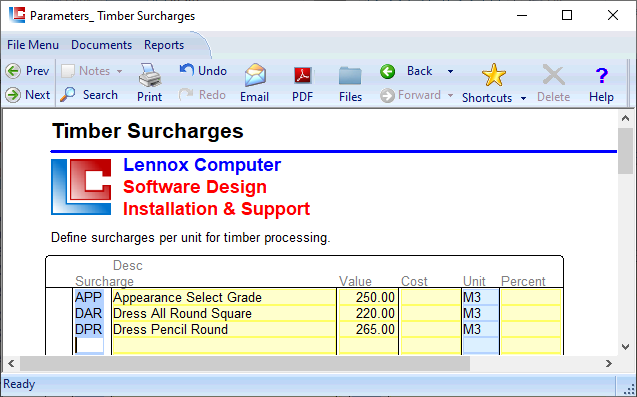The image size is (637, 397).
Task: Click the Print printer icon
Action: click(x=150, y=75)
